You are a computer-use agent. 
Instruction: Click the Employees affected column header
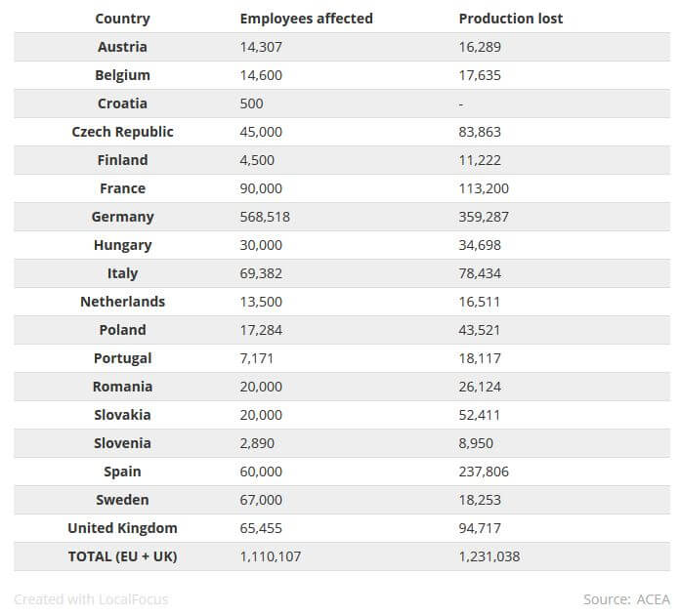coord(306,19)
